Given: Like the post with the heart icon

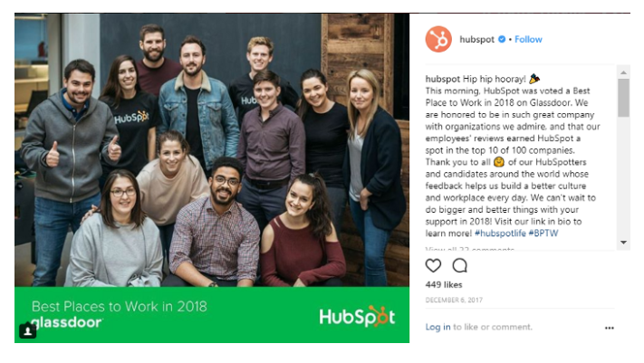Looking at the screenshot, I should (433, 265).
